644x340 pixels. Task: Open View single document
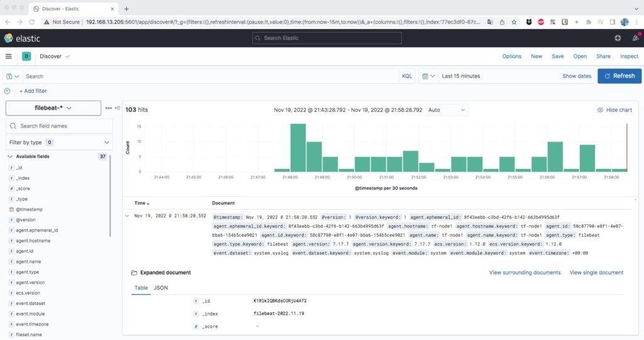pos(596,273)
